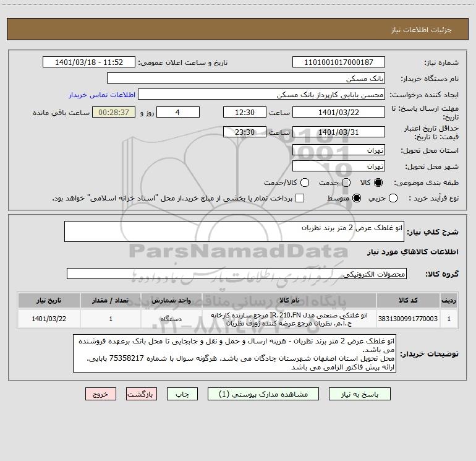Click the نام کالا column header
This screenshot has width=476, height=461.
pyautogui.click(x=289, y=300)
